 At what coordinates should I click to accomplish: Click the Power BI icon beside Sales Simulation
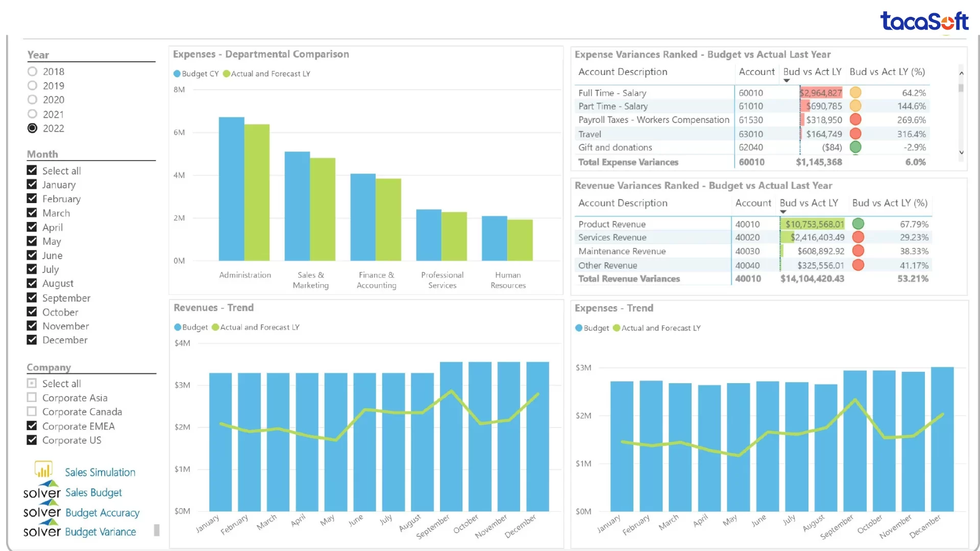43,469
